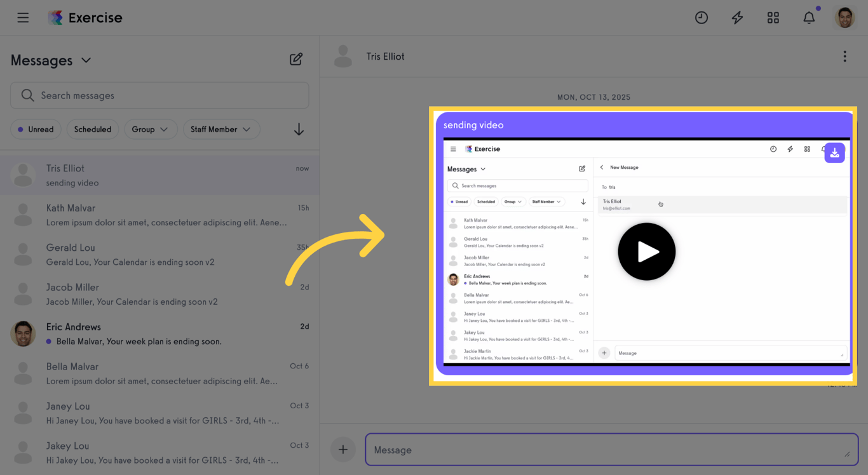Click the Tris Elliot name in the chat header

[x=385, y=57]
